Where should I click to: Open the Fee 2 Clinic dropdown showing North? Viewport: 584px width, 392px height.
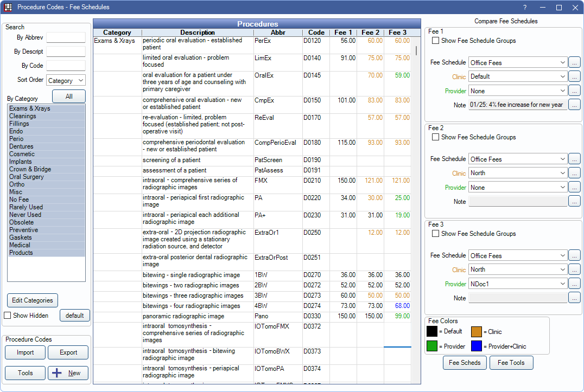point(516,172)
